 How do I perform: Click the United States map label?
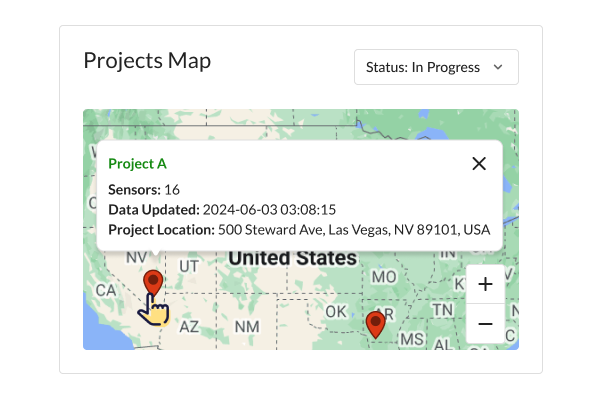click(293, 258)
